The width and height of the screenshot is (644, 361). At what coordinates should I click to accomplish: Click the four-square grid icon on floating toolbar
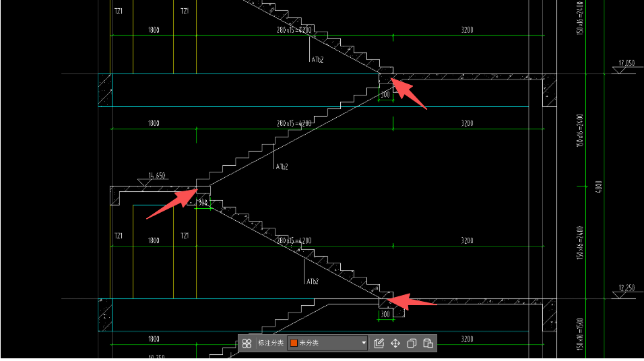[x=247, y=343]
